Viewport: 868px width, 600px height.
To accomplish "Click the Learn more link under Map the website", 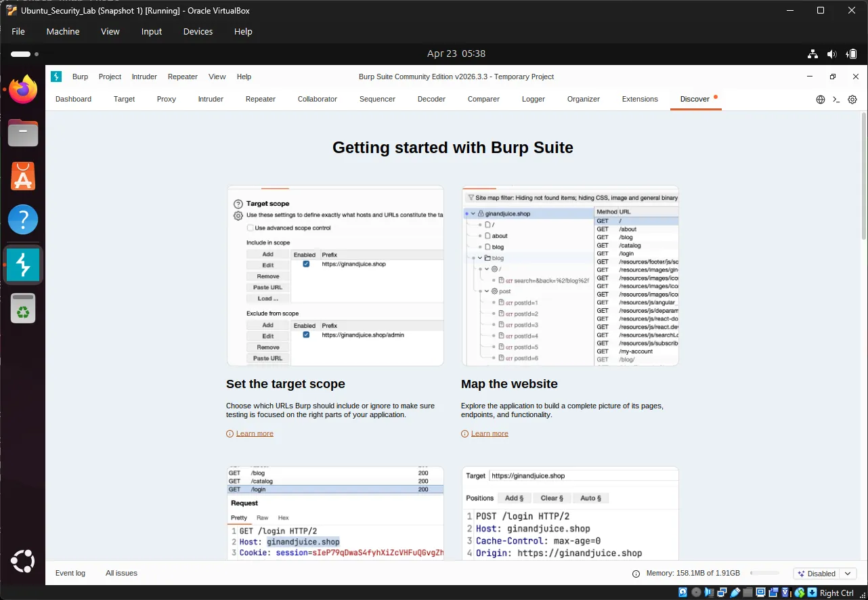I will pyautogui.click(x=489, y=433).
